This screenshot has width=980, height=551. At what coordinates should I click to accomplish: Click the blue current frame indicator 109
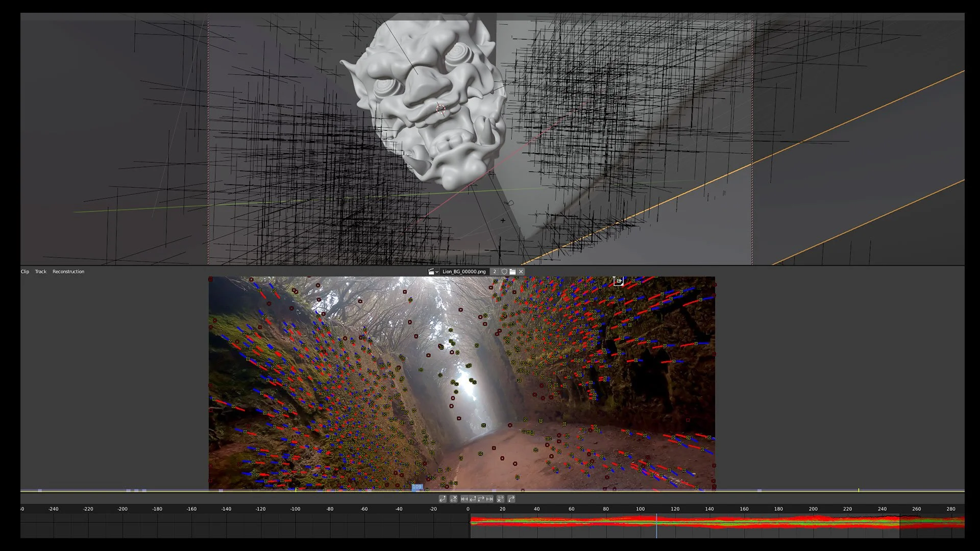(417, 487)
